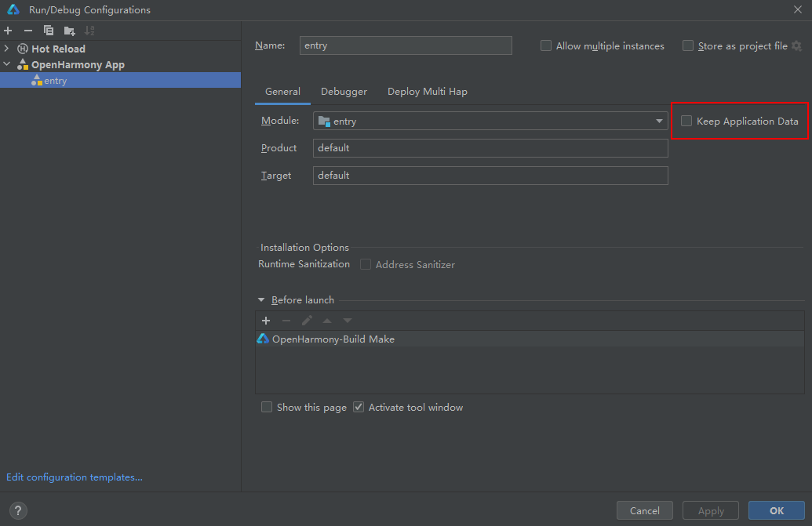Uncheck Activate tool window
Screen dimensions: 812x526
click(x=359, y=408)
